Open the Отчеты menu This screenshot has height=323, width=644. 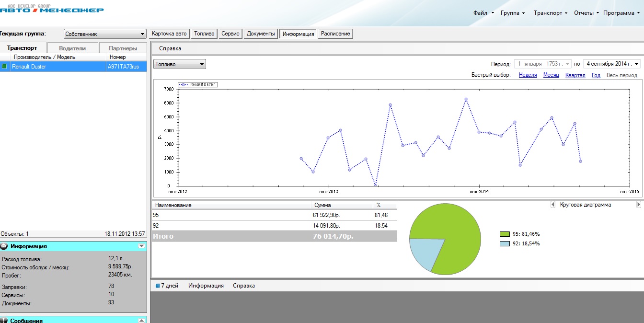coord(586,13)
